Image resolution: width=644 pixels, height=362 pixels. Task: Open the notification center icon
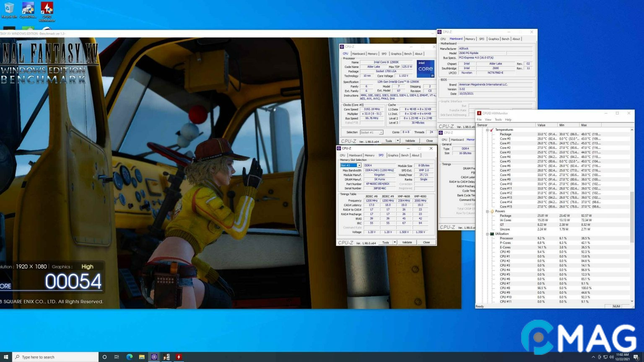(x=636, y=357)
